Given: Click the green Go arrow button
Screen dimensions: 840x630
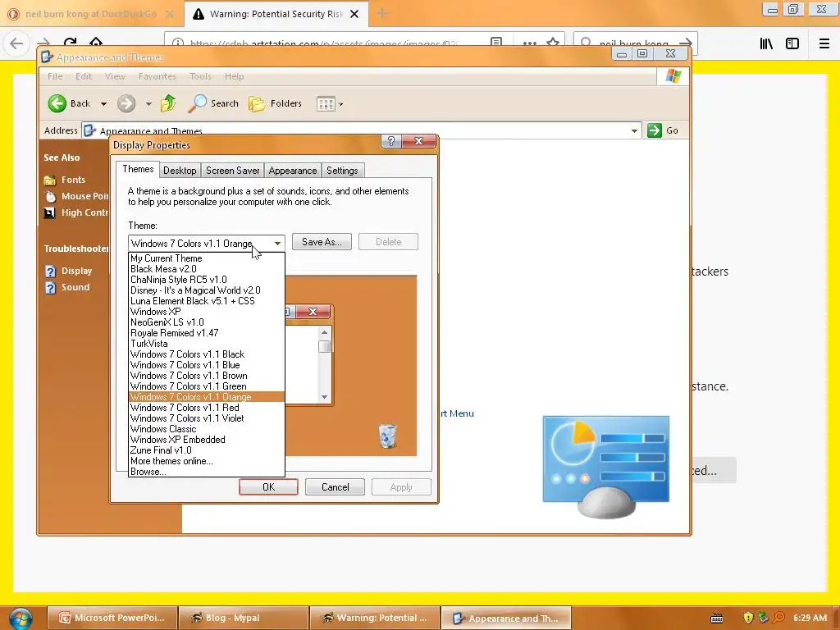Looking at the screenshot, I should [x=654, y=130].
